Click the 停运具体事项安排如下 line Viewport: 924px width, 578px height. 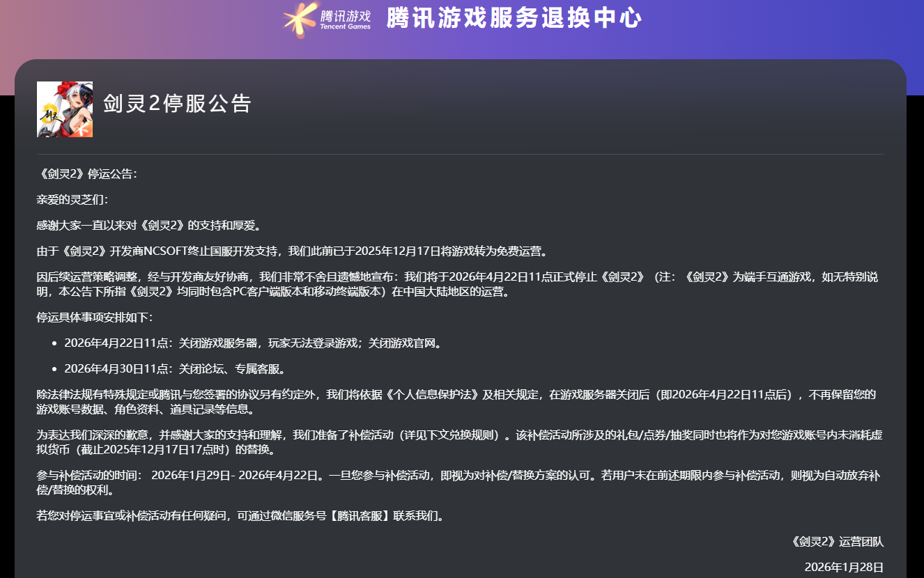94,318
